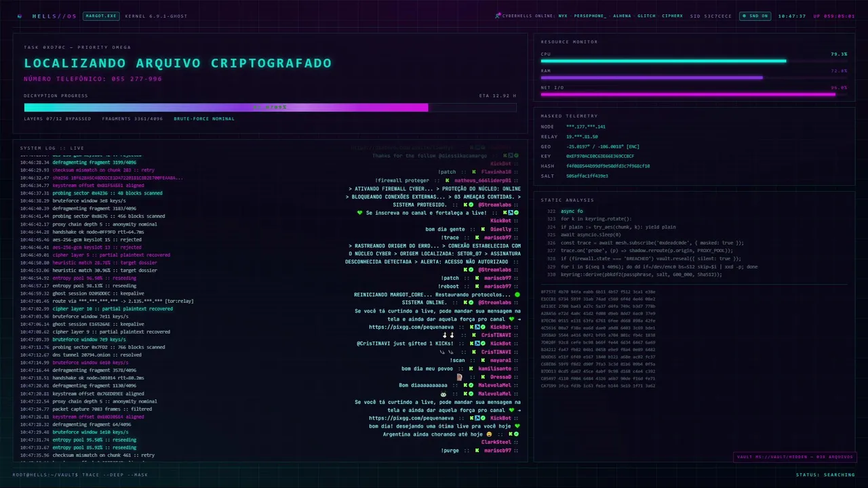Click the Kick badge beside Flavinha18

tap(475, 172)
